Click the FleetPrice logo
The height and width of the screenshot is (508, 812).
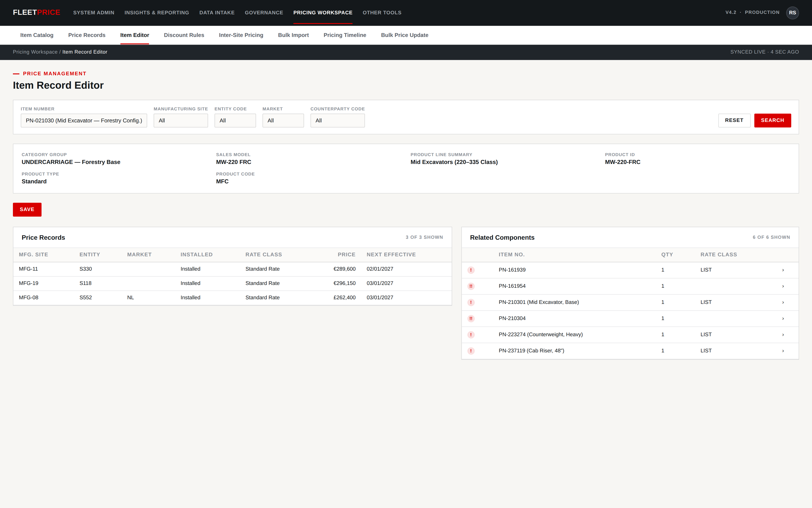pos(37,12)
